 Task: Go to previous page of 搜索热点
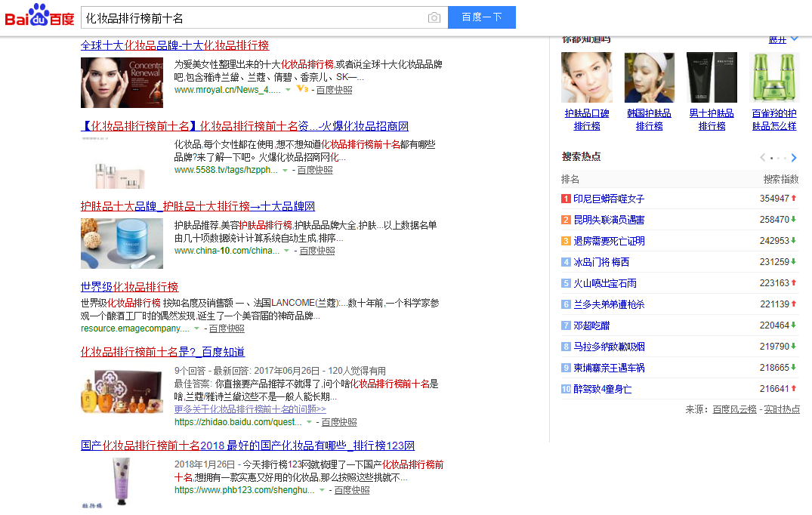point(762,158)
